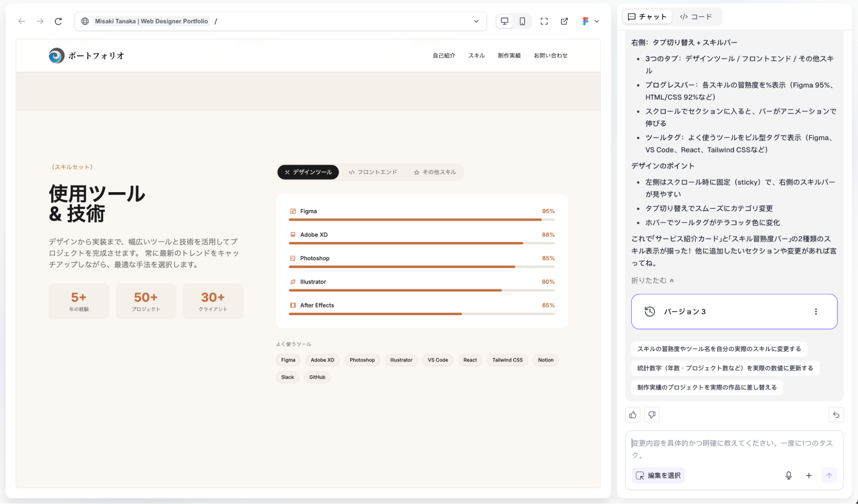The image size is (858, 504).
Task: Click the undo revert arrow button
Action: point(836,415)
